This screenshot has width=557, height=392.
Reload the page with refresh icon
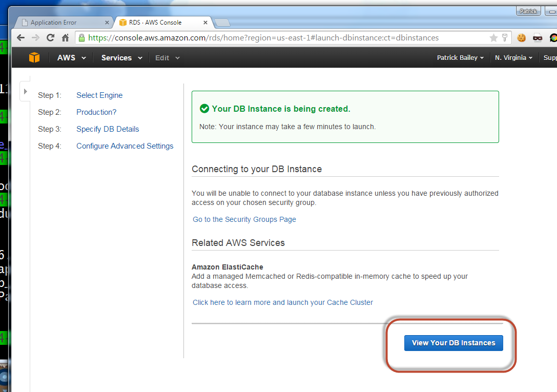(x=50, y=37)
